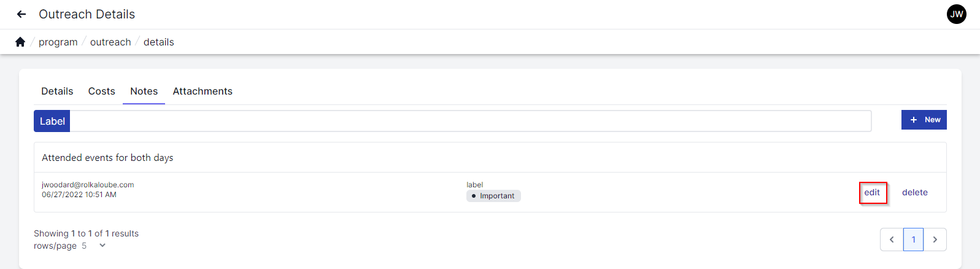Go to home via house icon
Screen dimensions: 980x269
[20, 42]
